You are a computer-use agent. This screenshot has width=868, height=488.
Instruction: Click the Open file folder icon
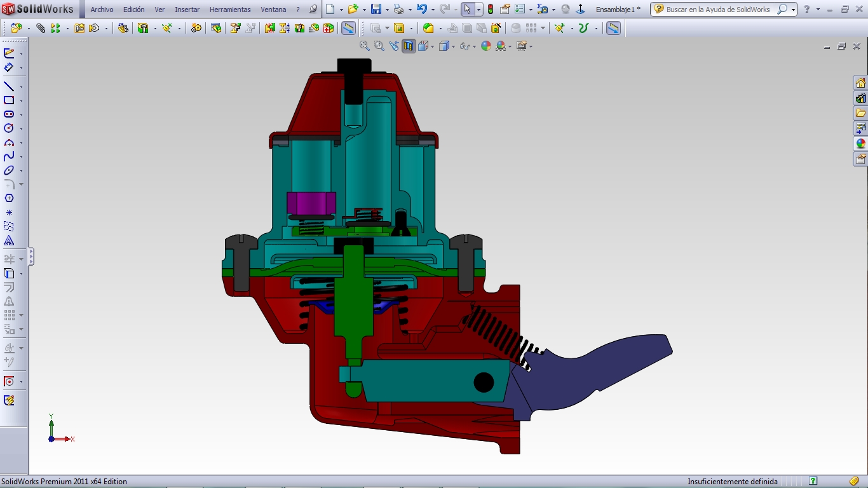coord(353,9)
